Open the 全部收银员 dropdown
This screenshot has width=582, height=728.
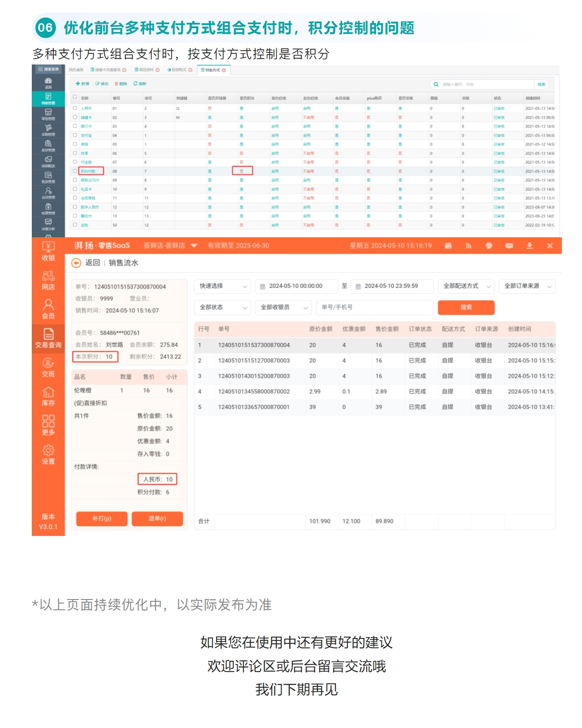point(283,308)
